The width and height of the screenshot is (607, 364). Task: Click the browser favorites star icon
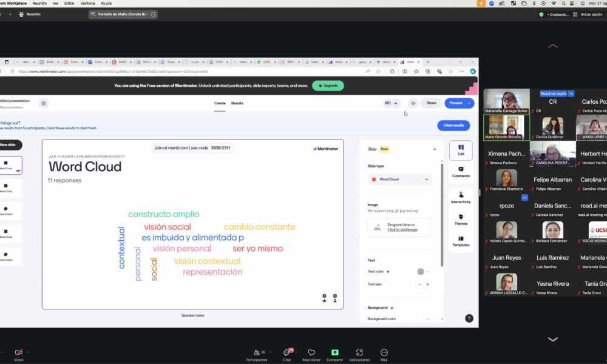tap(378, 72)
